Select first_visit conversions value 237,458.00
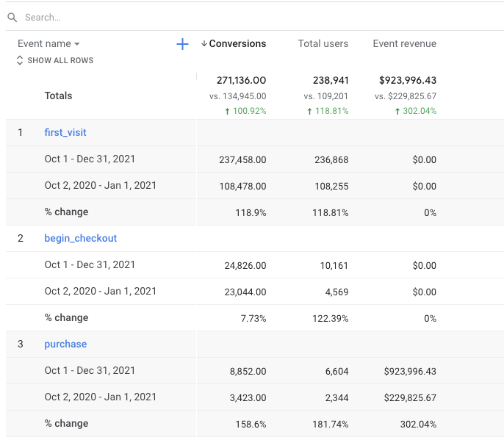 (242, 159)
